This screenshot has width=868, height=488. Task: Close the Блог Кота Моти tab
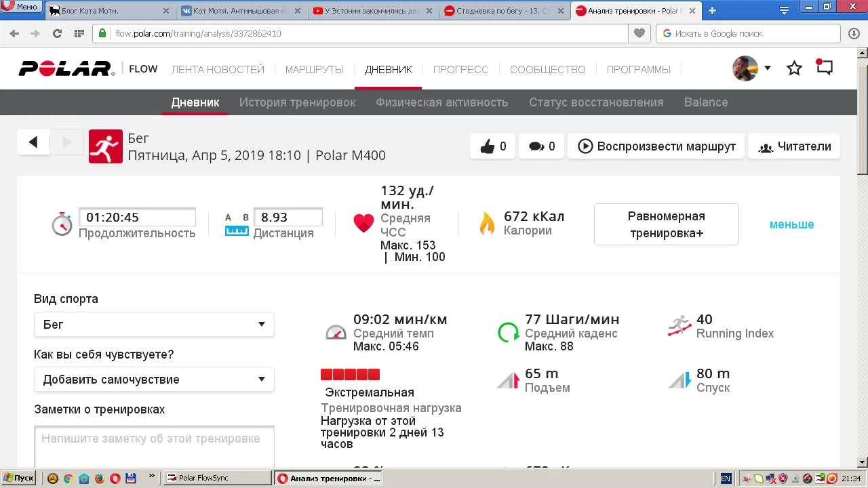coord(166,11)
